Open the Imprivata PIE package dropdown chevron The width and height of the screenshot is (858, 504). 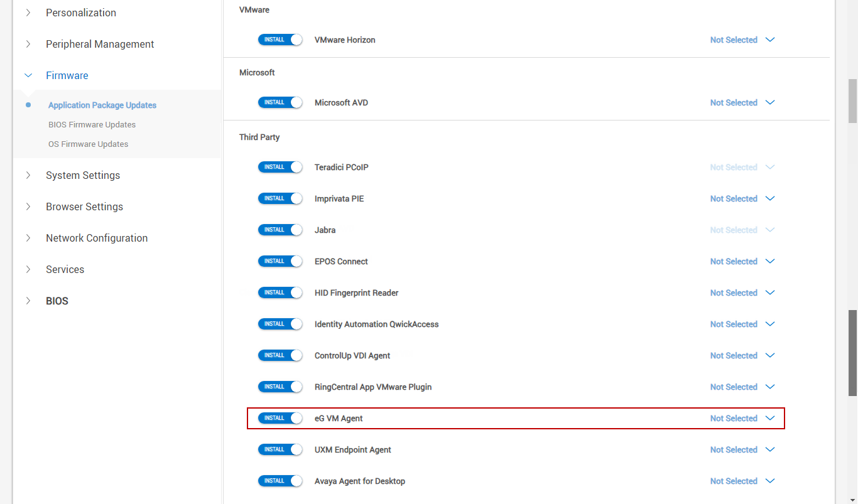click(770, 198)
